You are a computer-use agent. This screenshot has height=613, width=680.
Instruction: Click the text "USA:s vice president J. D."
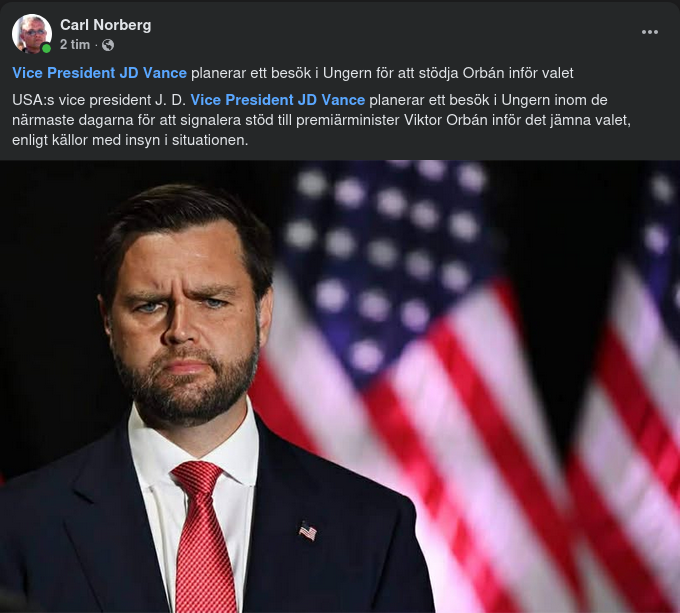(99, 100)
